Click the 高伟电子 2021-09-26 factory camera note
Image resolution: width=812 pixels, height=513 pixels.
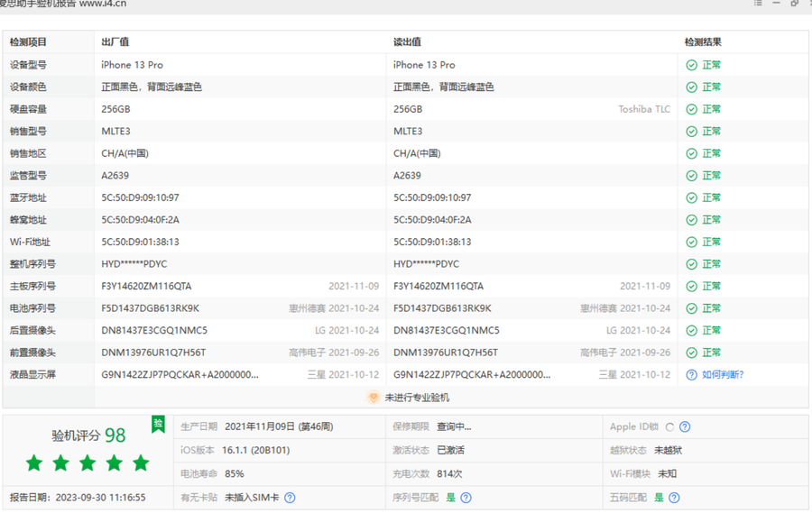click(x=334, y=353)
